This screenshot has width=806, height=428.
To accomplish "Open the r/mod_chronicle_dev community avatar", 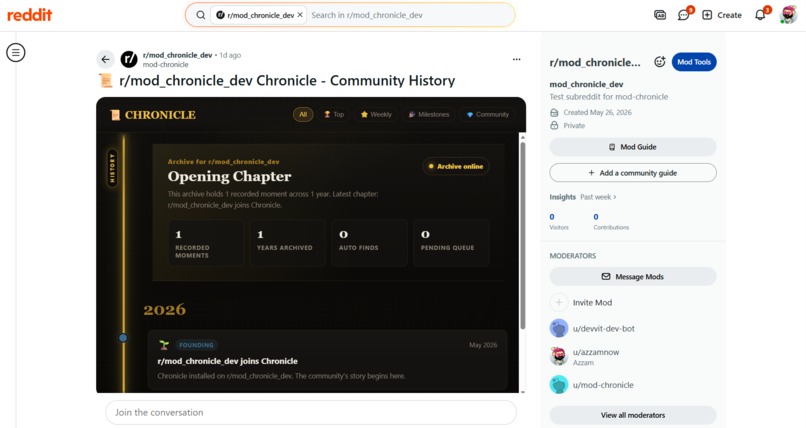I will (x=129, y=60).
